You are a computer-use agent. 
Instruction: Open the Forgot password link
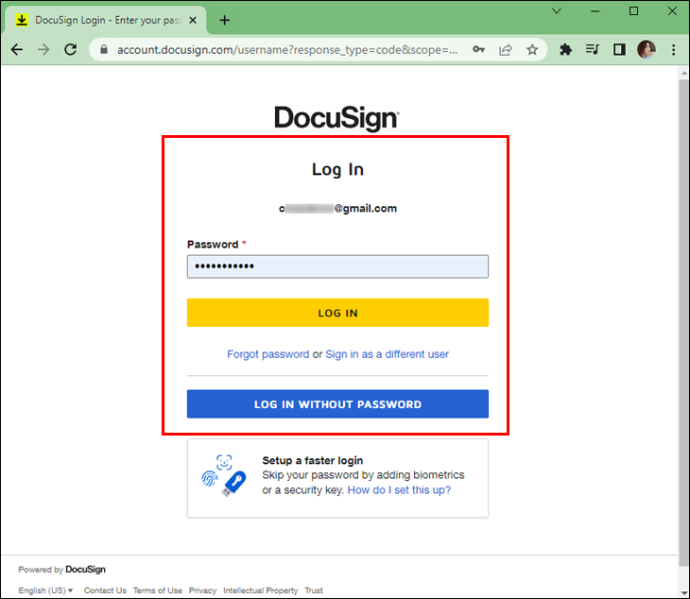[268, 354]
